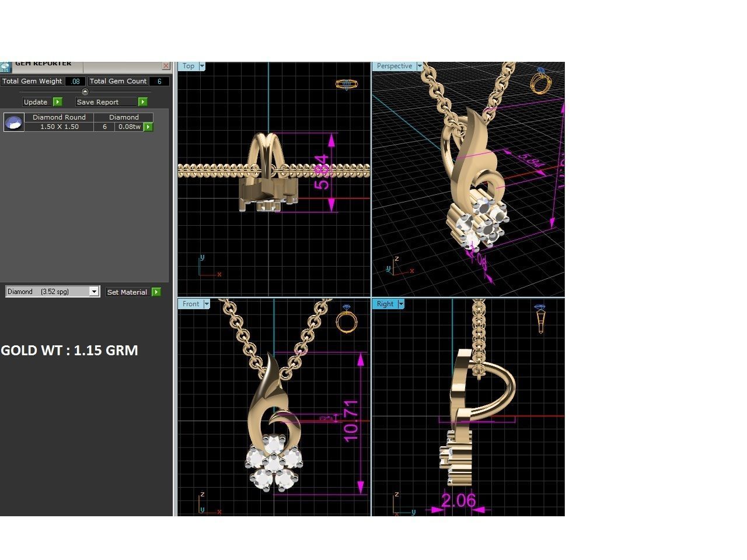Open the Top viewport dropdown arrow
747x560 pixels.
[202, 66]
